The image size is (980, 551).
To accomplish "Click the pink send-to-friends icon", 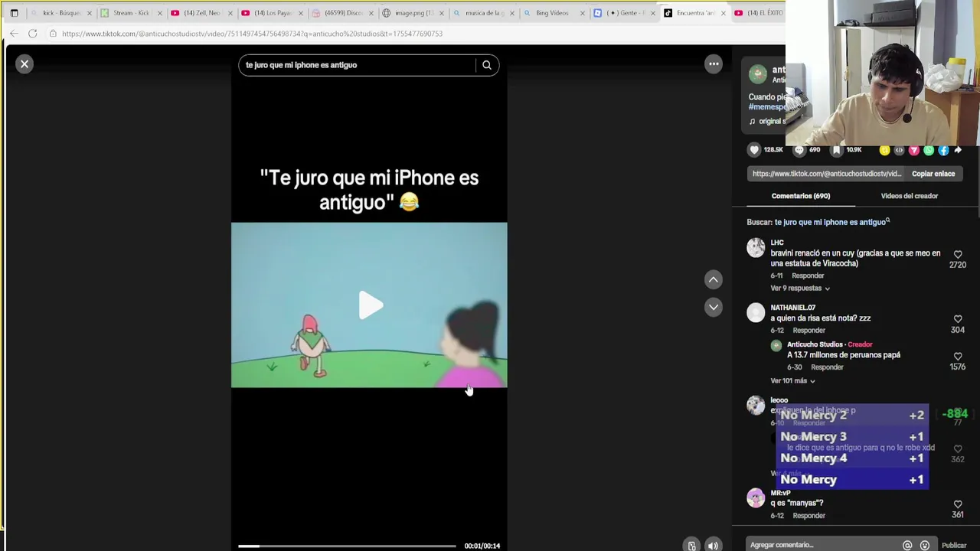I will [x=913, y=150].
